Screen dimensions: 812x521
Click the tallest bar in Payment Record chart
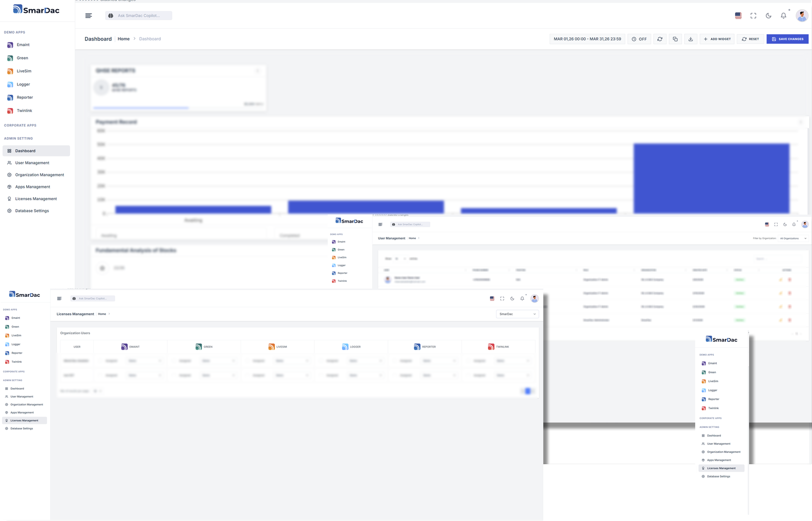coord(712,178)
